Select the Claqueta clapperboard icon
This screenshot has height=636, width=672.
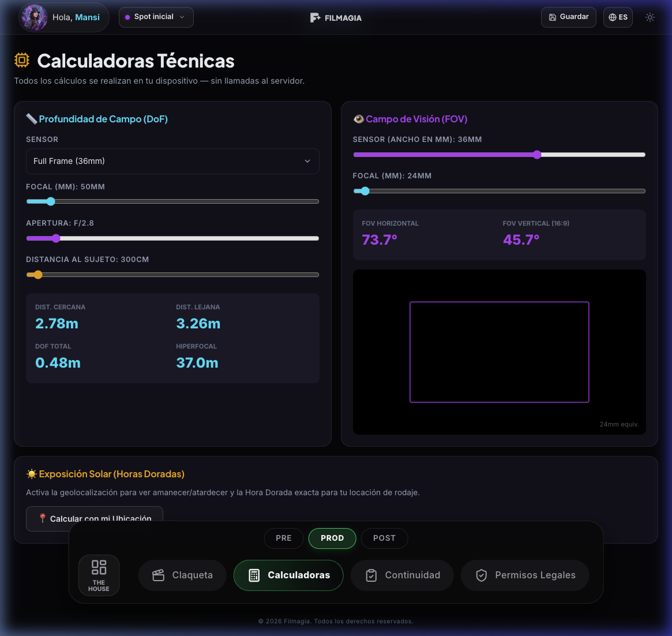point(158,575)
